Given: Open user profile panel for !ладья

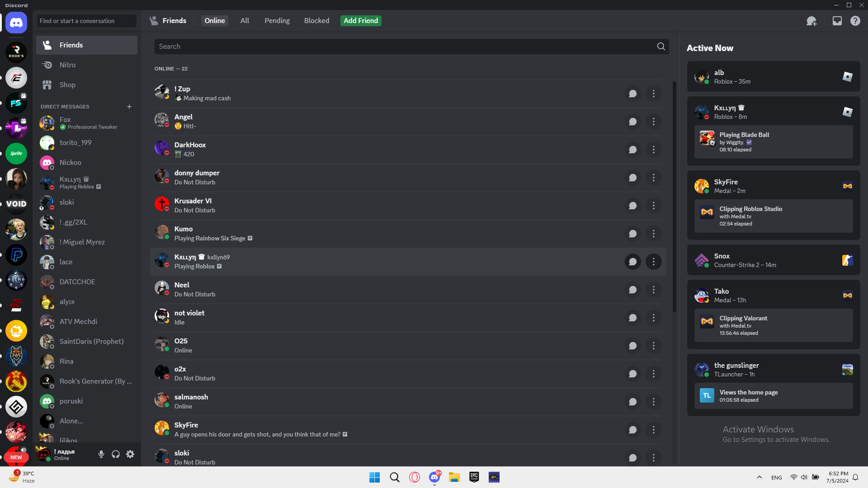Looking at the screenshot, I should click(x=64, y=454).
